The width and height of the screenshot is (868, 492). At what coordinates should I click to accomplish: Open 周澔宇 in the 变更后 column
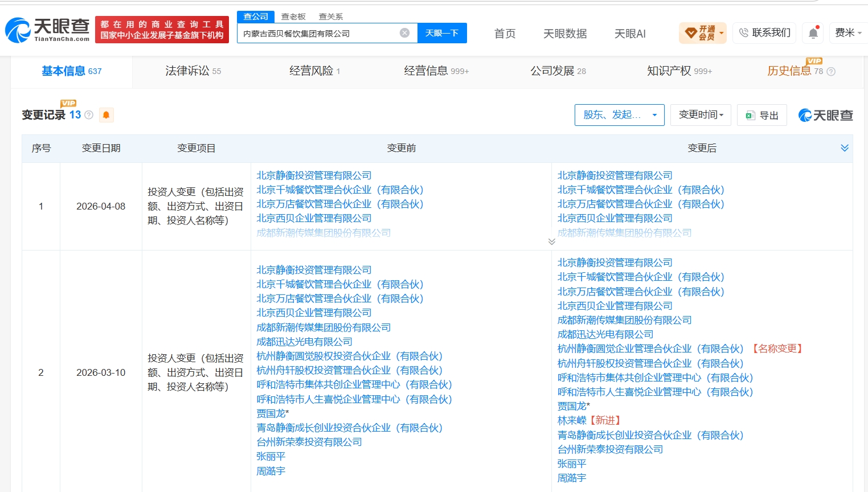571,478
